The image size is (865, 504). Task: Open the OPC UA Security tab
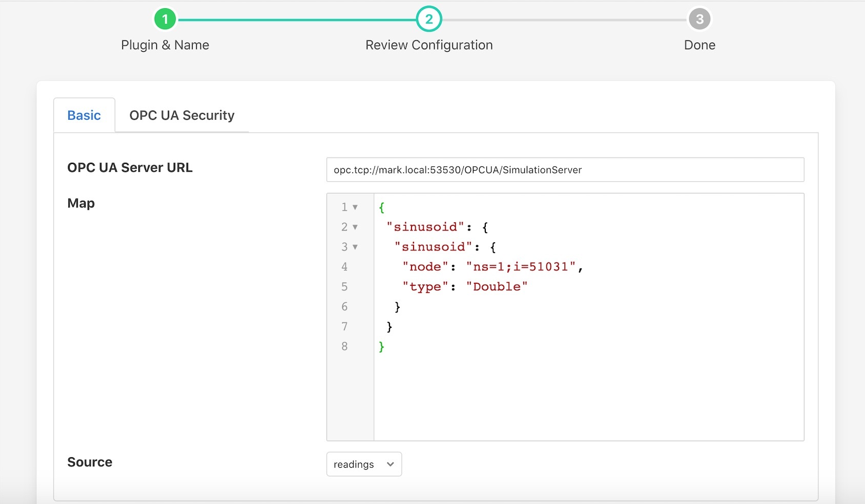coord(182,115)
